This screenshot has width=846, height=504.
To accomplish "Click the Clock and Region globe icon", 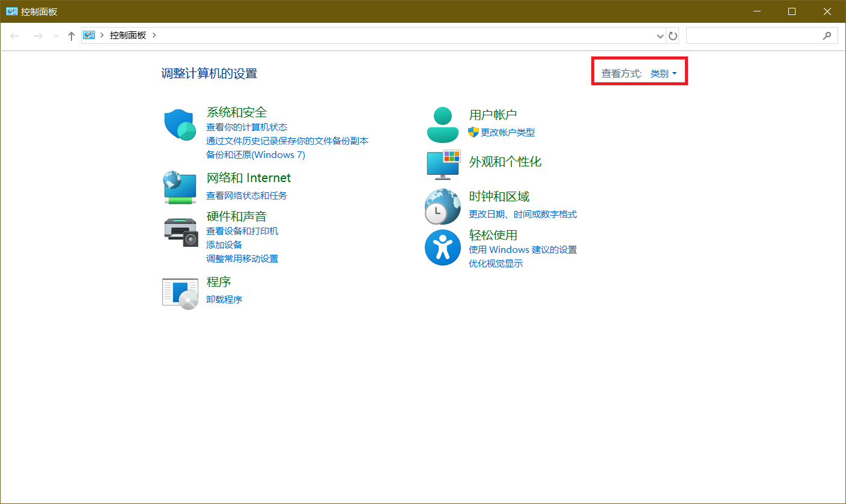I will click(442, 206).
